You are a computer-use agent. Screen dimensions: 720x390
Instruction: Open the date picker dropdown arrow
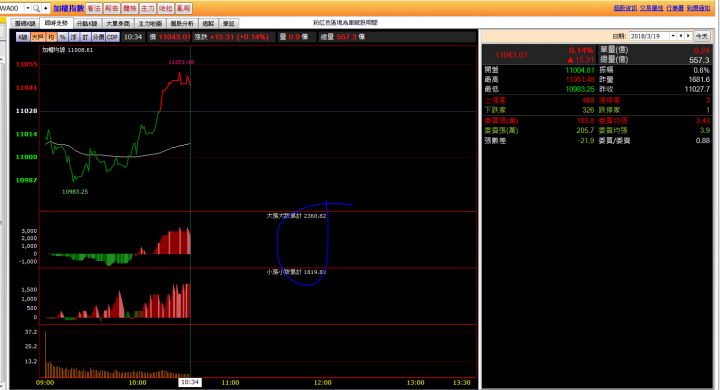(x=673, y=36)
